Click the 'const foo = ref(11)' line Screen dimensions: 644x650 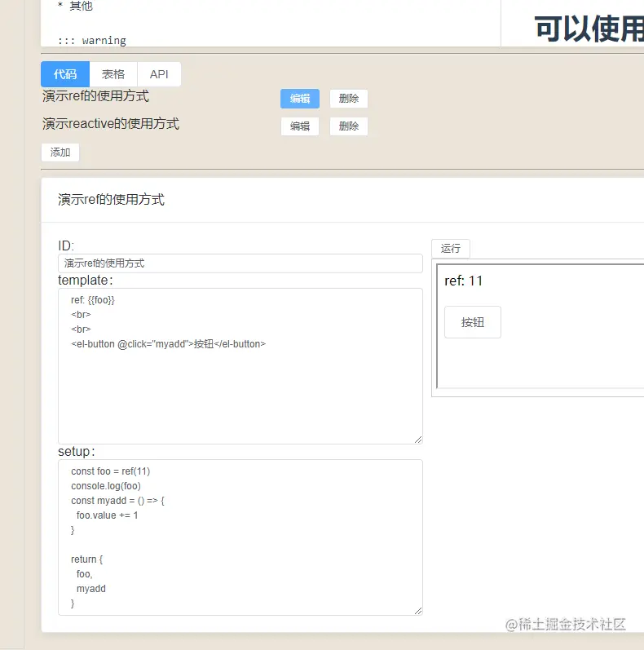click(110, 471)
